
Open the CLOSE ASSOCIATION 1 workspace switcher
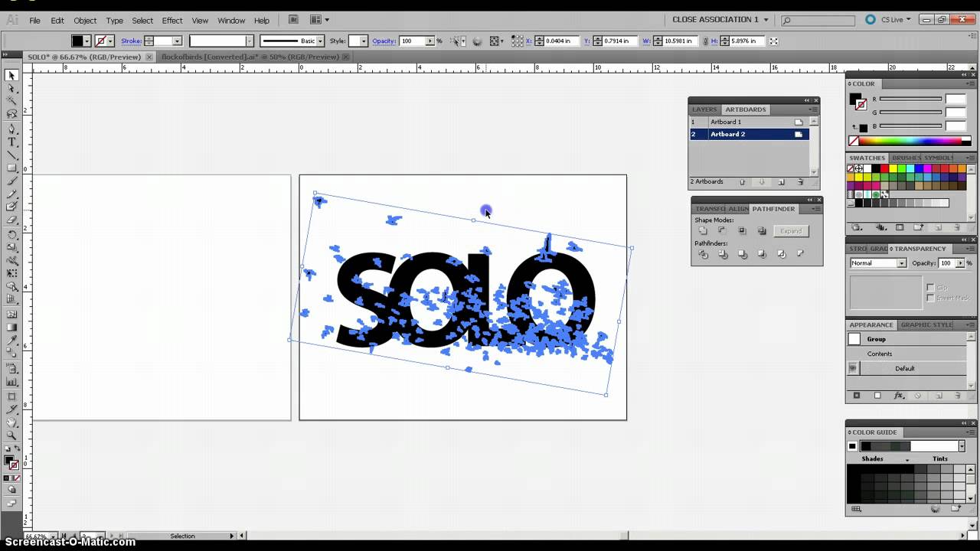click(x=720, y=19)
